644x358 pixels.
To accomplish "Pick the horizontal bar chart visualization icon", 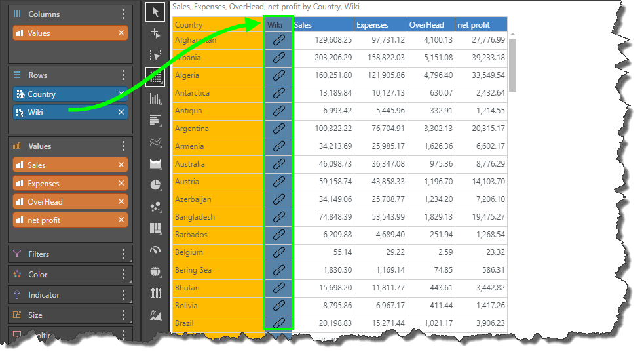I will point(155,120).
